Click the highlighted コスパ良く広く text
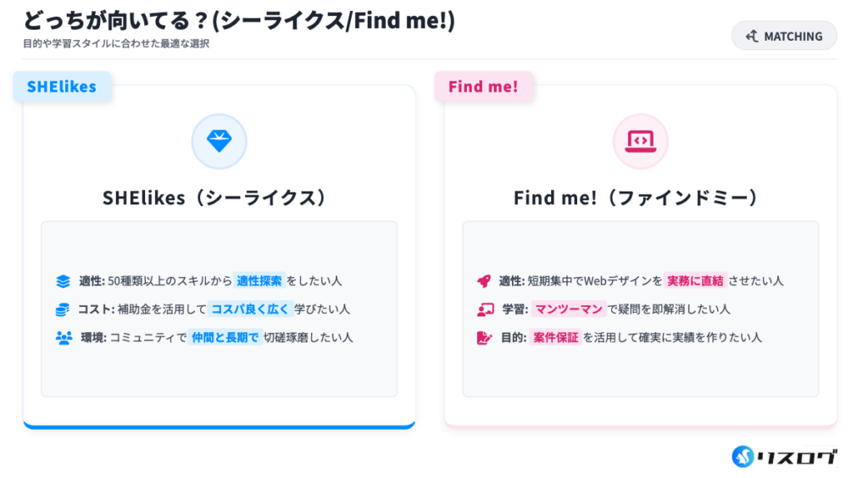Image resolution: width=868 pixels, height=478 pixels. pos(250,309)
